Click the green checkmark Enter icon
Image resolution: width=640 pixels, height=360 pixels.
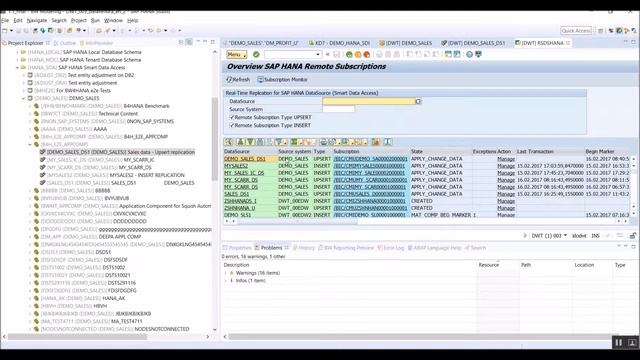(256, 54)
